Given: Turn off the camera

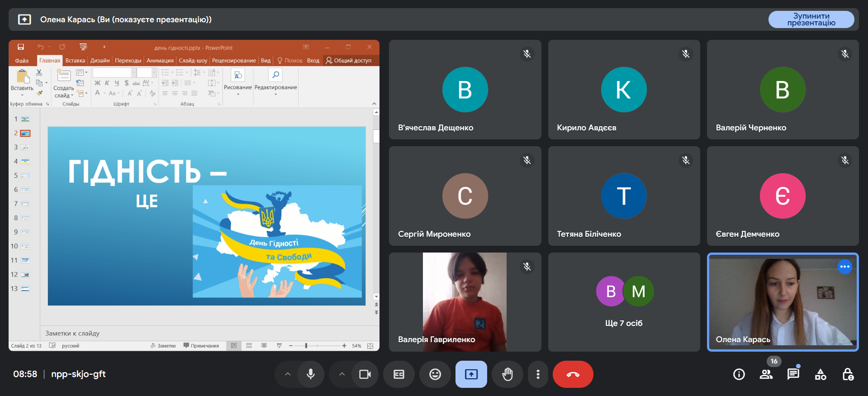Looking at the screenshot, I should pyautogui.click(x=365, y=374).
